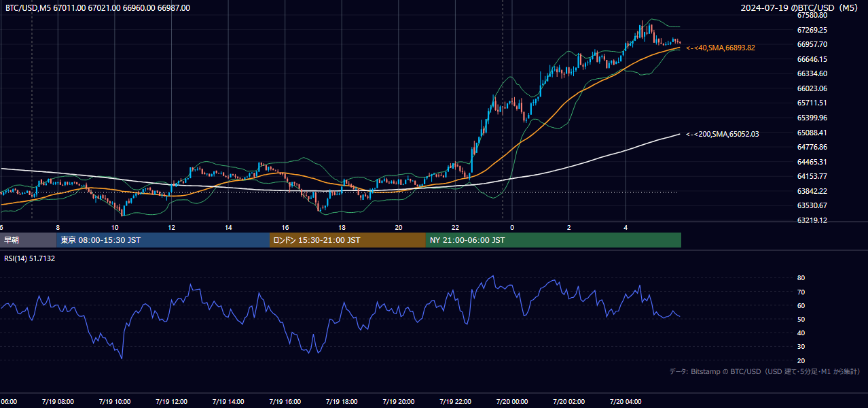This screenshot has height=408, width=868.
Task: Click RSI axis level 80
Action: 801,278
